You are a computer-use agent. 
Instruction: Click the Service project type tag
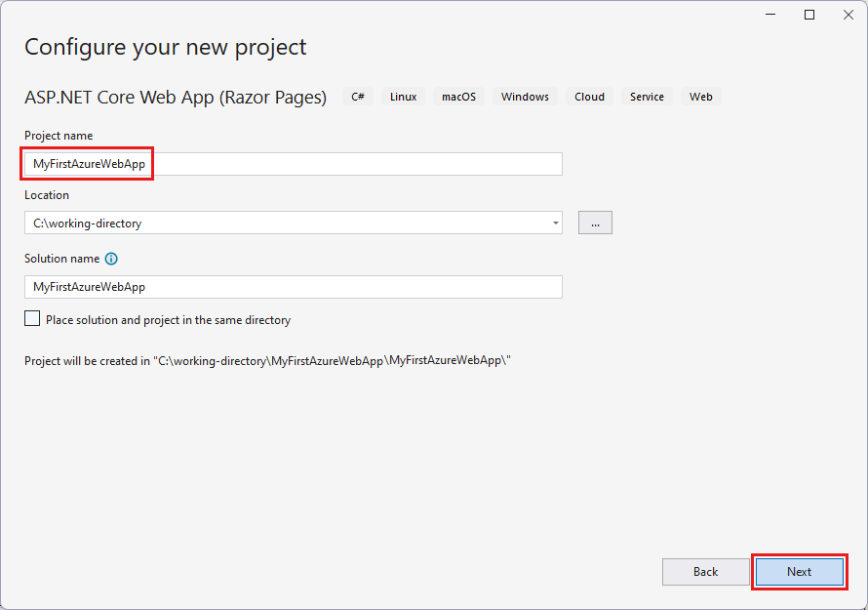click(647, 97)
